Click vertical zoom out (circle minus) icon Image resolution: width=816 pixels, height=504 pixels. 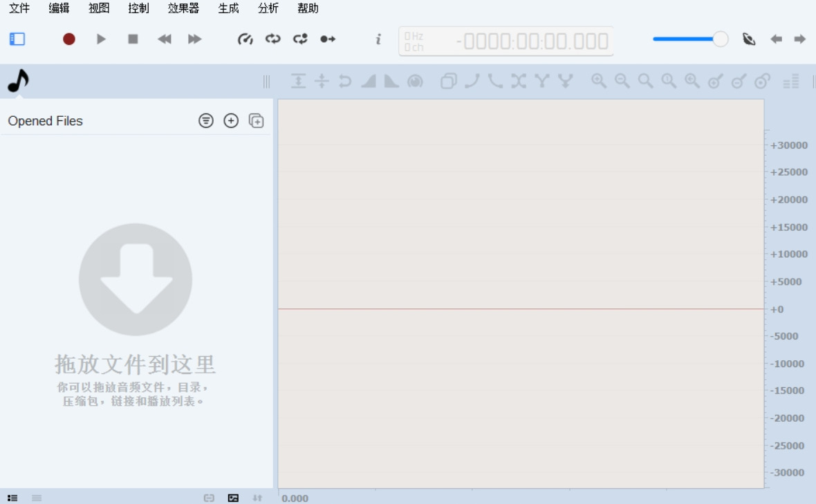coord(739,81)
